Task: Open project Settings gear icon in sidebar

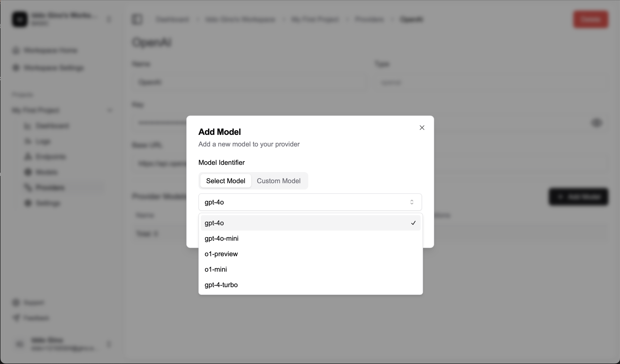Action: click(x=28, y=203)
